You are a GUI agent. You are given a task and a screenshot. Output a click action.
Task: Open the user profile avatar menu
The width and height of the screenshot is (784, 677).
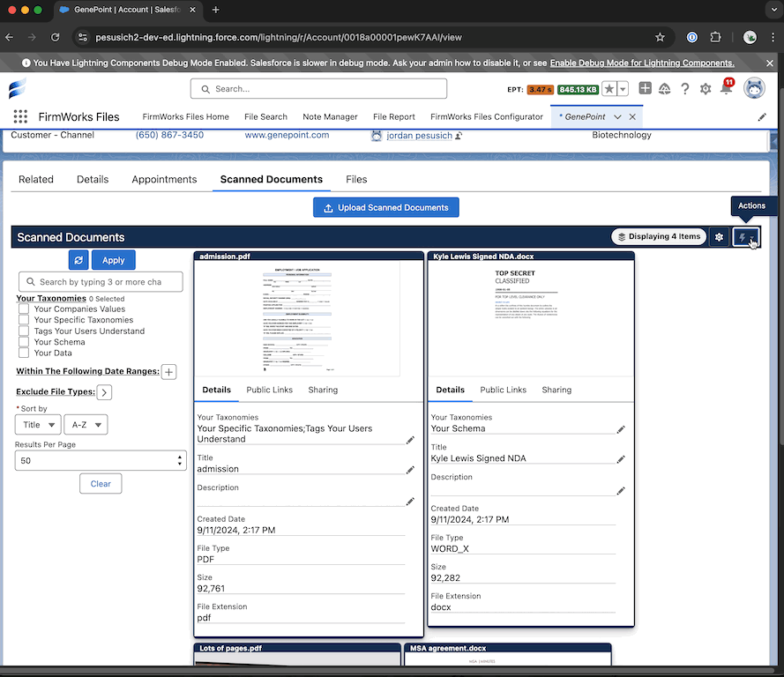(x=754, y=88)
